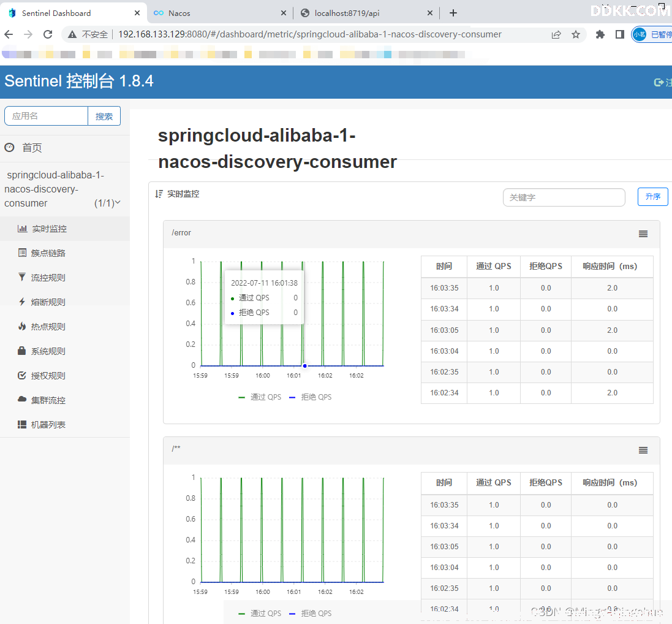
Task: Open the /error chart hamburger menu
Action: click(643, 234)
